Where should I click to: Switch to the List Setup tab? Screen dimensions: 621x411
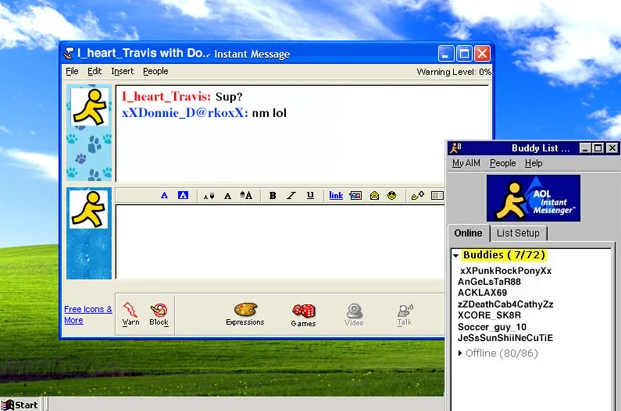517,233
